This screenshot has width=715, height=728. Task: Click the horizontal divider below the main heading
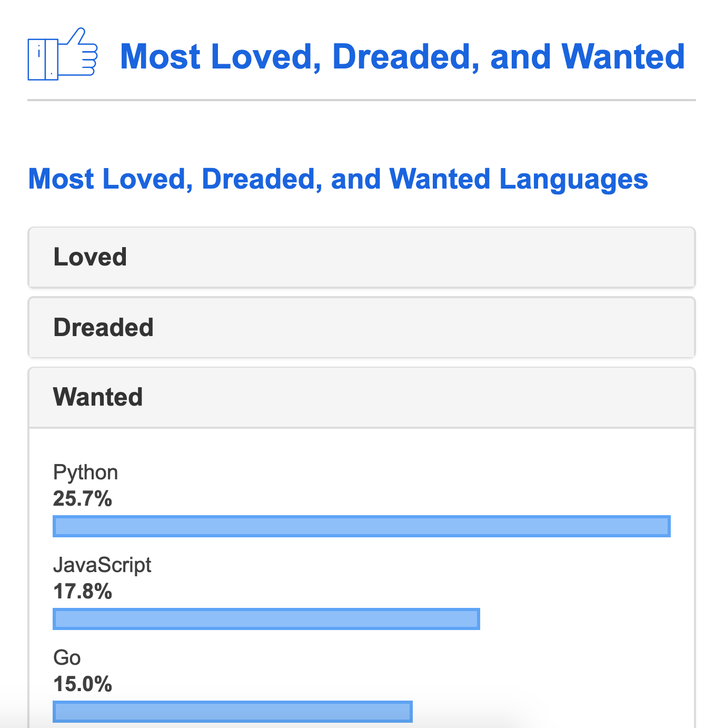(x=361, y=100)
